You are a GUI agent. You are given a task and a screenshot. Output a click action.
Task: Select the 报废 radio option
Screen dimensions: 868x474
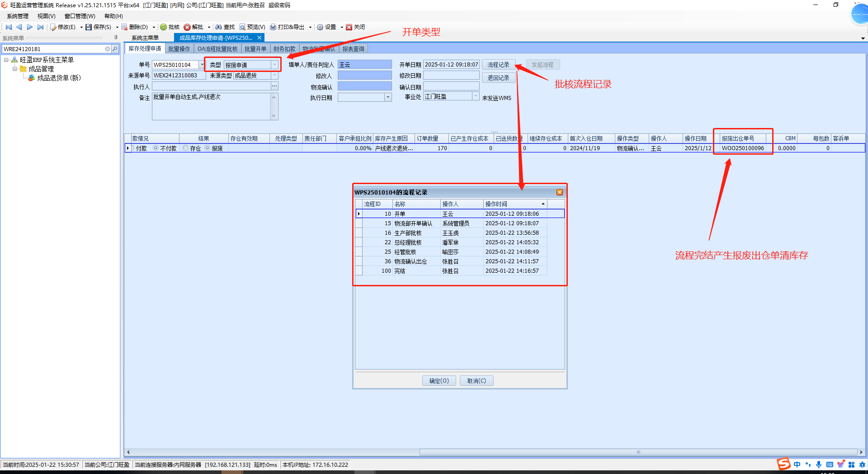pyautogui.click(x=208, y=148)
